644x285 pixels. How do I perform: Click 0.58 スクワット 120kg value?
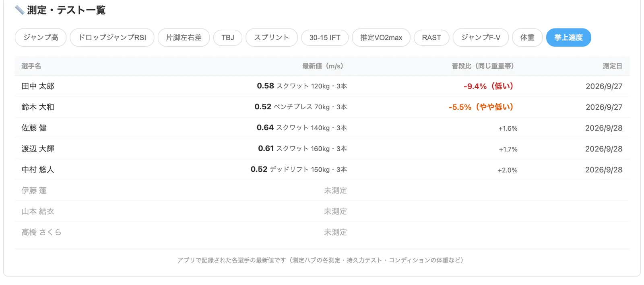[302, 86]
